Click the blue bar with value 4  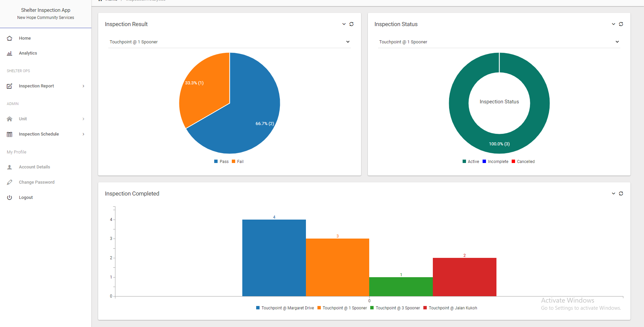point(274,258)
